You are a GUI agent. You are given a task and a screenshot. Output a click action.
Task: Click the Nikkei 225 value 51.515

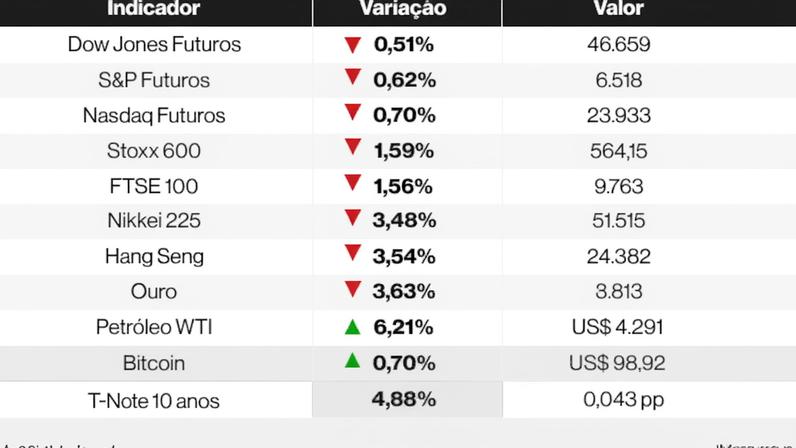(x=616, y=221)
